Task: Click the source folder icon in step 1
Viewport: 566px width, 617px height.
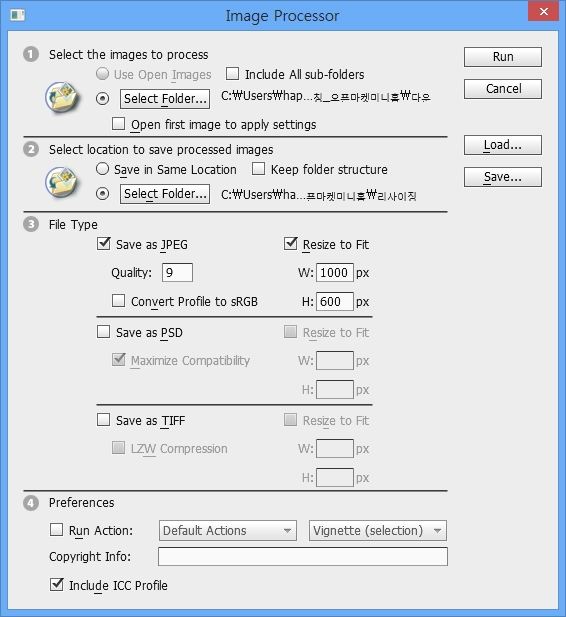Action: tap(62, 97)
